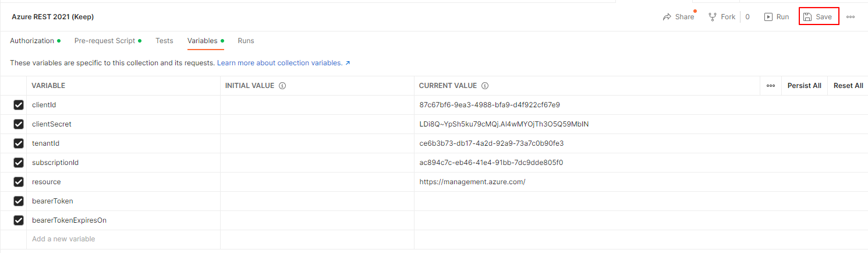868x253 pixels.
Task: Uncheck the tenantId variable checkbox
Action: point(19,143)
